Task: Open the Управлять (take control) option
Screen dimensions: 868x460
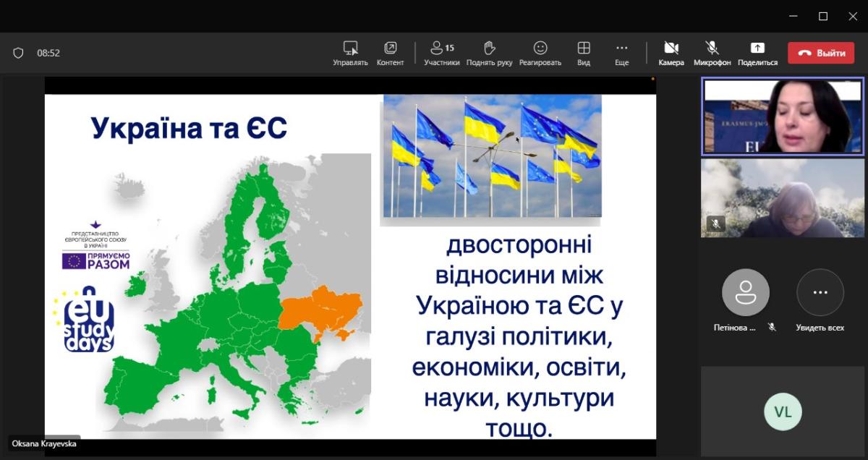Action: [x=350, y=54]
